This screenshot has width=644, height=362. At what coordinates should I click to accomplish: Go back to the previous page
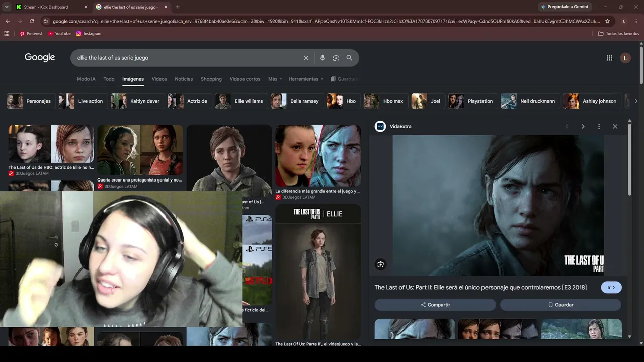[8, 21]
